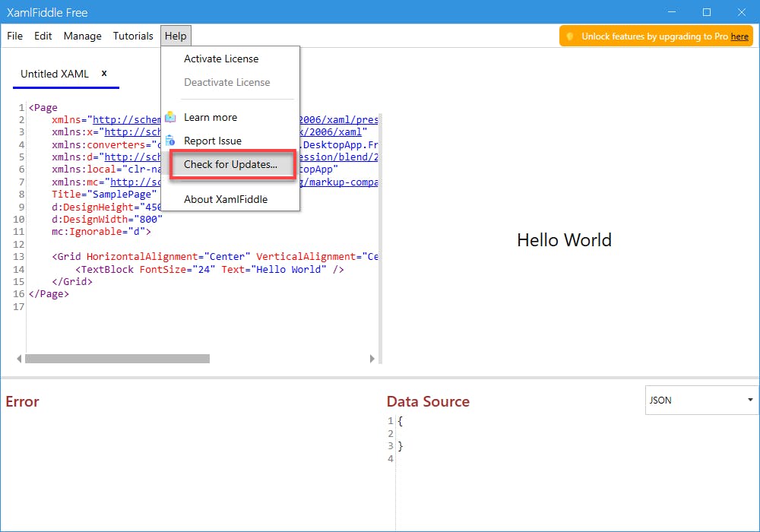Viewport: 760px width, 532px height.
Task: Click the Report Issue bug icon
Action: 170,141
